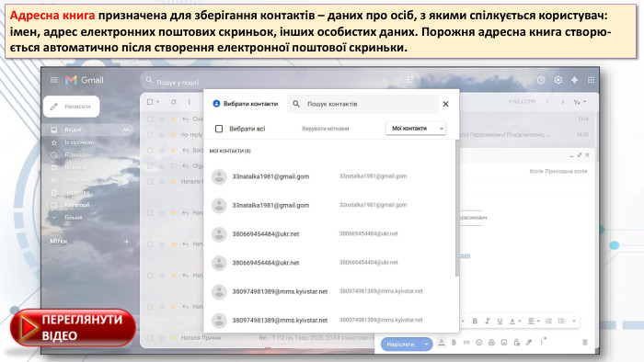Open the text alignment dropdown
The width and height of the screenshot is (644, 362).
coord(534,321)
